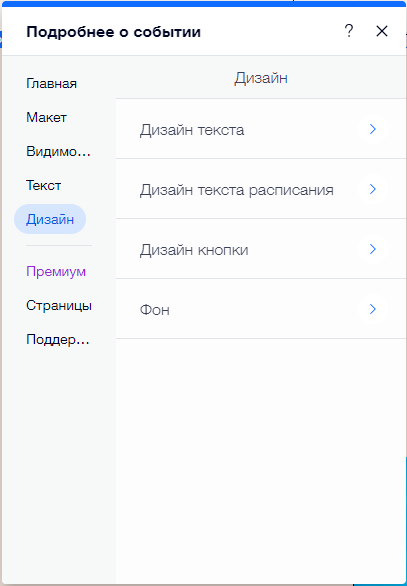Open the Дизайн кнопки option
The height and width of the screenshot is (586, 407).
pyautogui.click(x=261, y=249)
